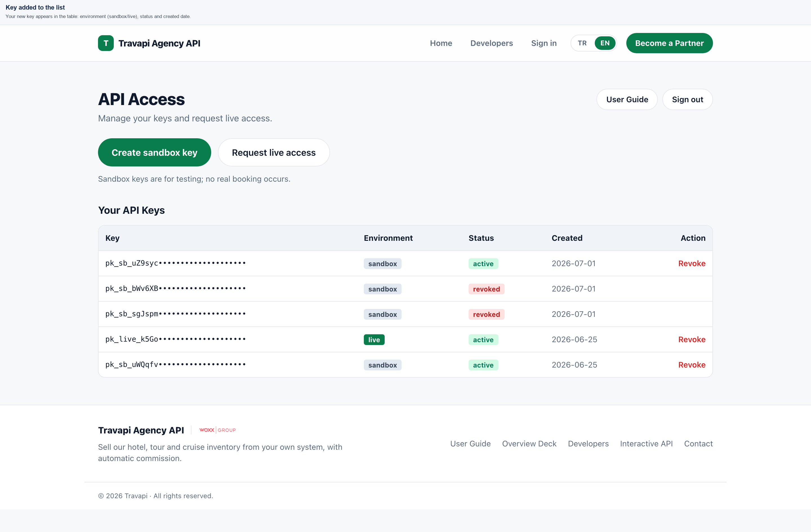Revoke the pk_live_k5Go key
The image size is (811, 532).
pyautogui.click(x=692, y=339)
